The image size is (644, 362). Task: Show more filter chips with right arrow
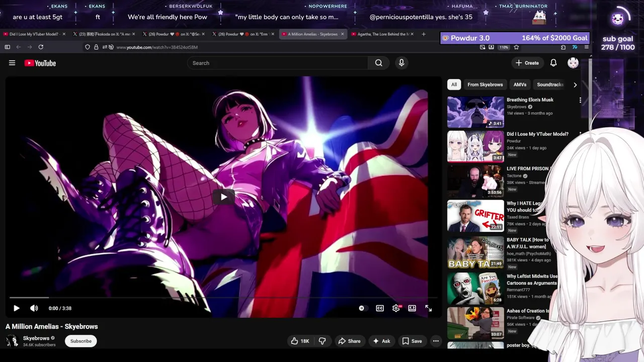click(575, 84)
